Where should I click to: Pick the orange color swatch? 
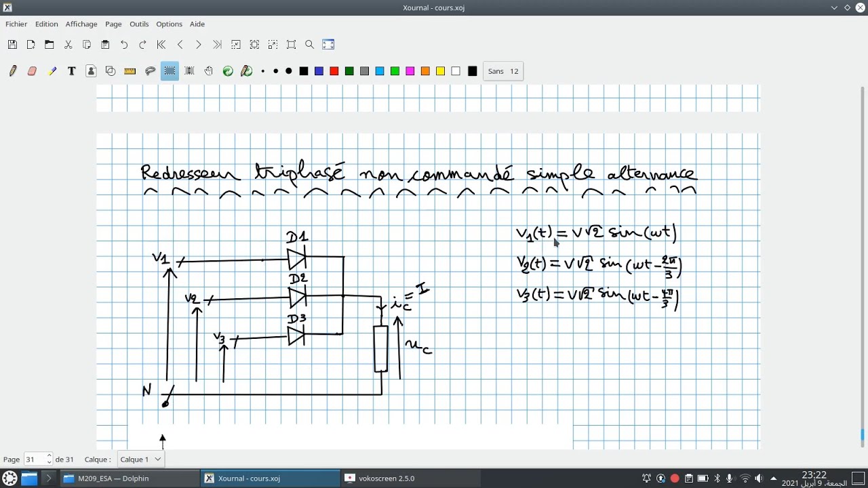pos(425,71)
